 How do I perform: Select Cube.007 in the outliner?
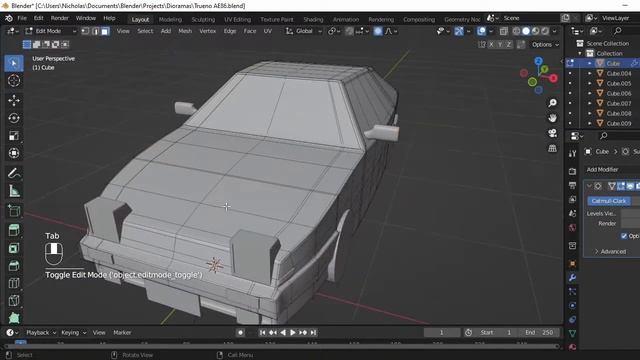(619, 103)
